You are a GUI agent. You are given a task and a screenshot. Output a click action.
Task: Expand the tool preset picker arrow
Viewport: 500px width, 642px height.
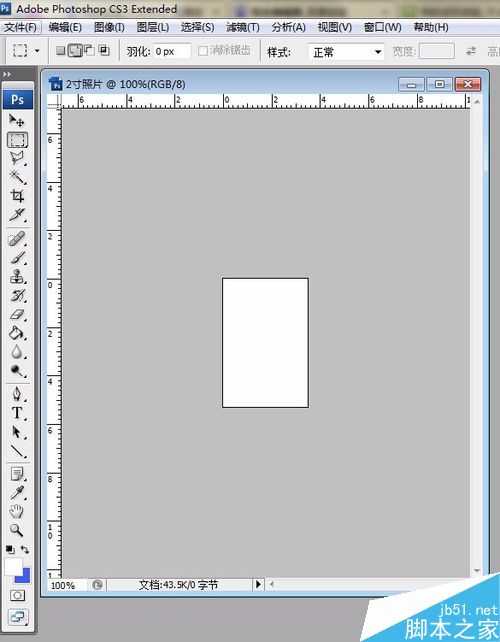37,51
